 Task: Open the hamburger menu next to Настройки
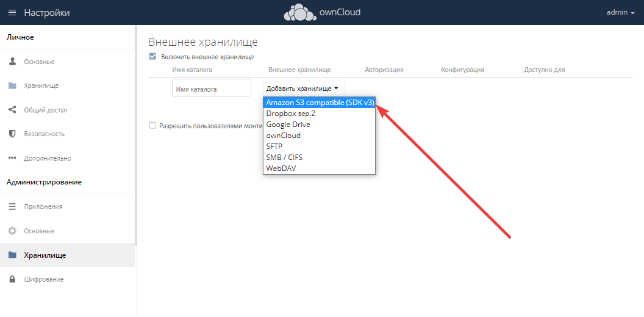(x=12, y=13)
